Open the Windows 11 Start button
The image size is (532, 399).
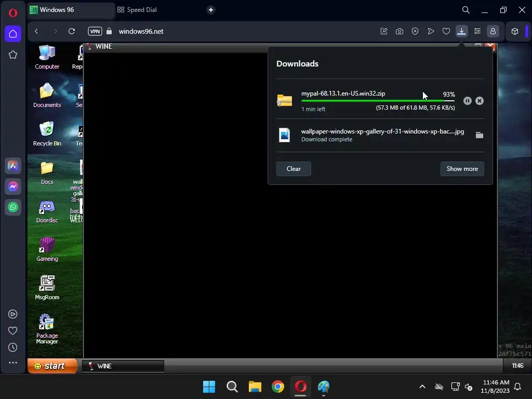click(x=209, y=387)
